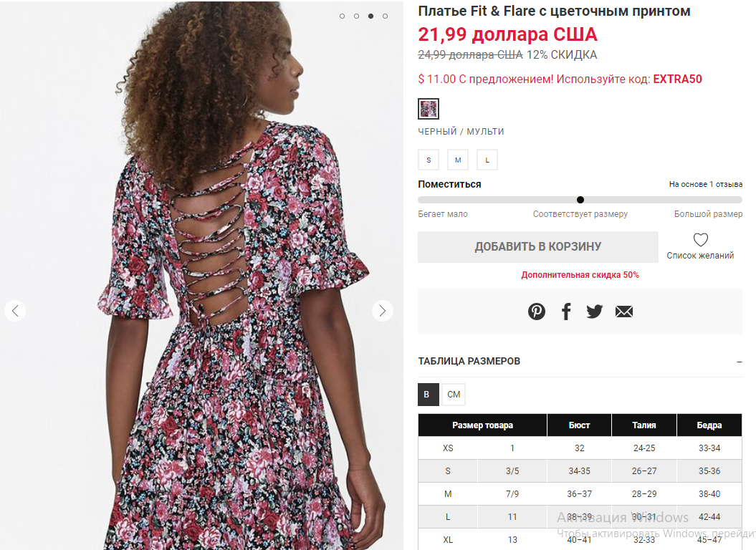Share the dress via email envelope icon
Image resolution: width=756 pixels, height=550 pixels.
(x=624, y=312)
